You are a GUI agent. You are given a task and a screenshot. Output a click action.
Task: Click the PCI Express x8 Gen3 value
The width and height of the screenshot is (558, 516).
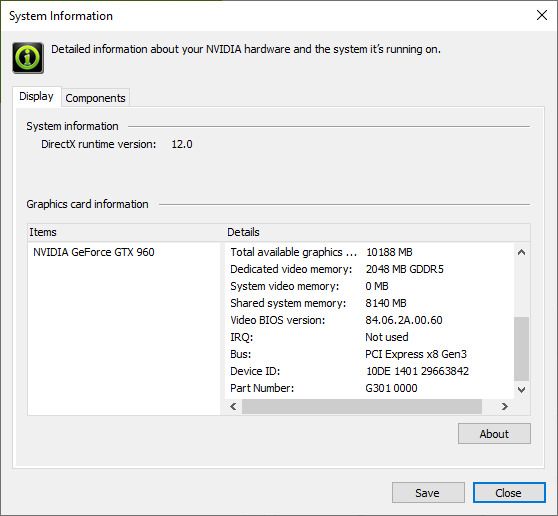click(x=416, y=354)
